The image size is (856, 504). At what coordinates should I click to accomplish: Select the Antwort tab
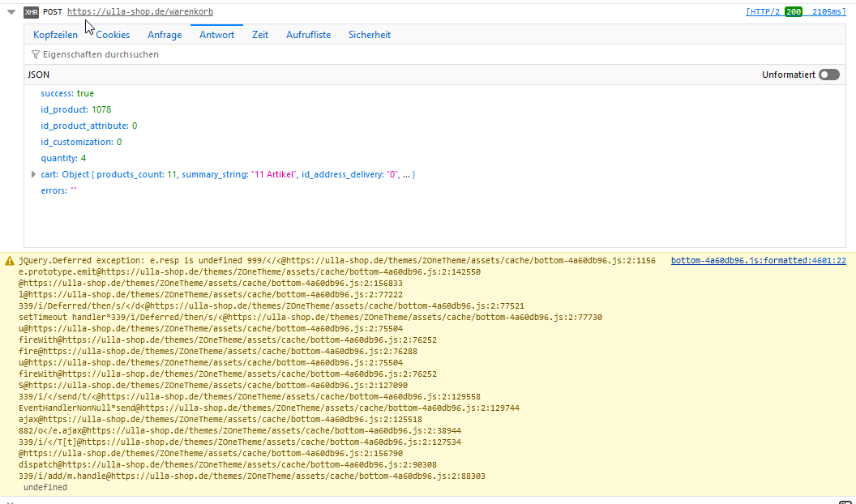point(216,35)
